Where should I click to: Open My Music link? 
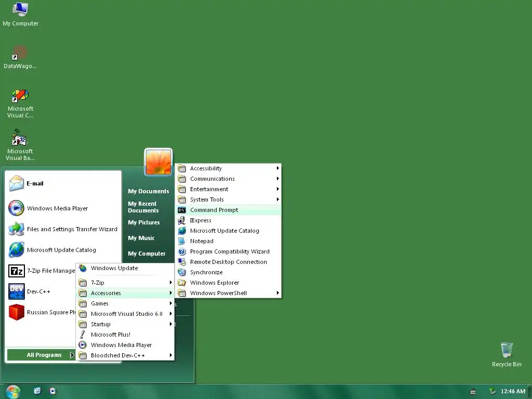[141, 238]
